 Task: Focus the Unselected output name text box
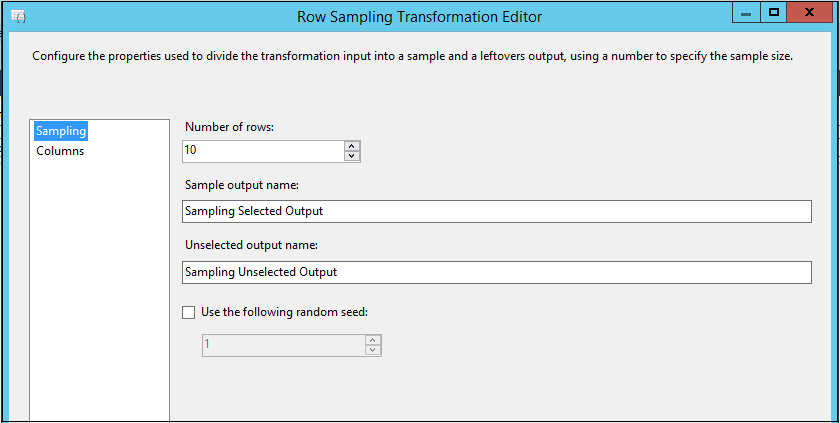[x=496, y=272]
